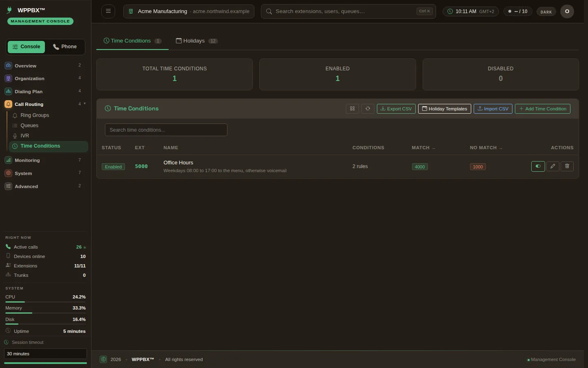Open Queues page
The width and height of the screenshot is (588, 368).
point(48,126)
